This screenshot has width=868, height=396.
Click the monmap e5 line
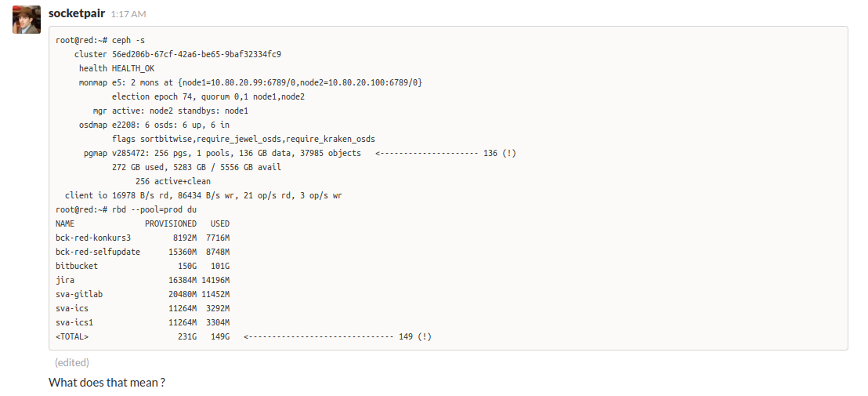point(250,82)
